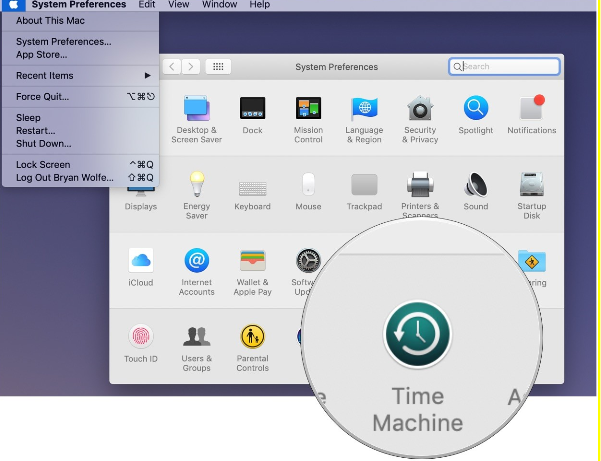Open the Apple menu icon

(14, 5)
